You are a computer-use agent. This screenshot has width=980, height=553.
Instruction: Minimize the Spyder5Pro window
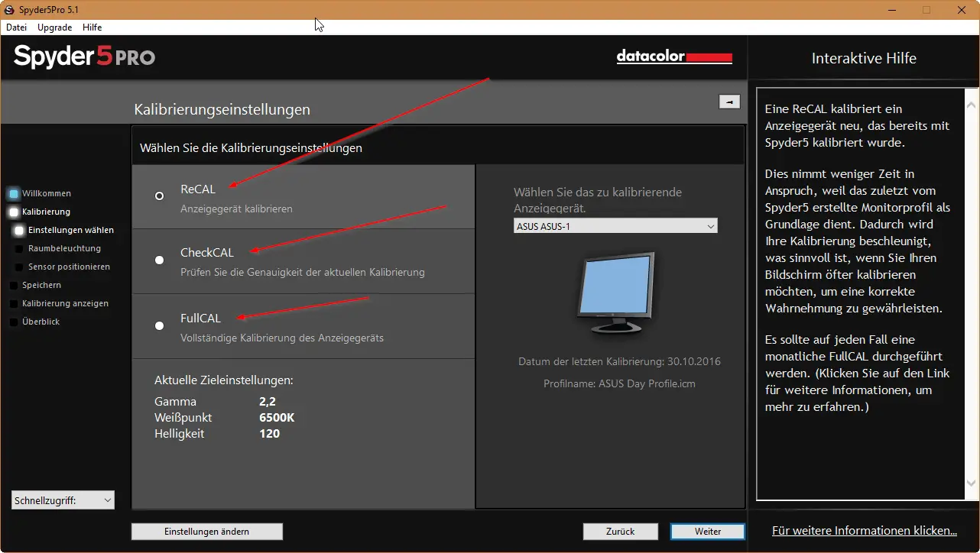pyautogui.click(x=891, y=10)
